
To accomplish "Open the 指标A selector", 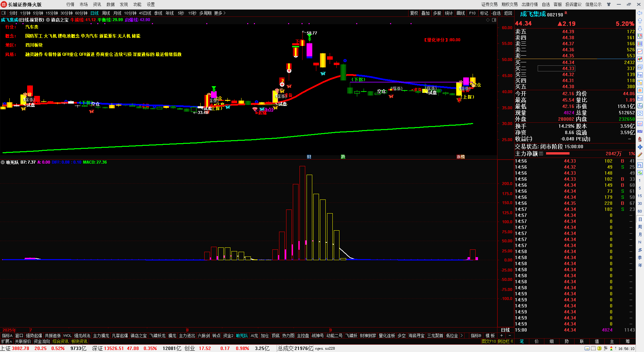I will click(7, 336).
